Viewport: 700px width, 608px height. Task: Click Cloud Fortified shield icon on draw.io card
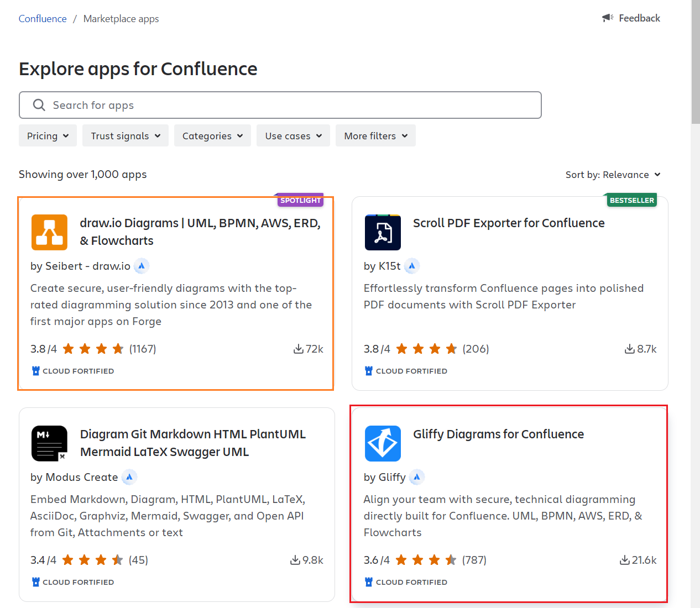point(36,371)
